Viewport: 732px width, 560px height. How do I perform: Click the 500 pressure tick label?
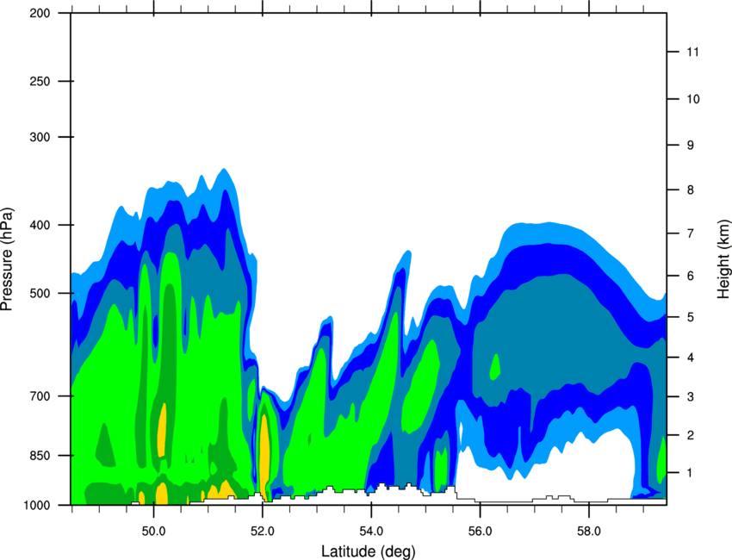click(x=40, y=293)
